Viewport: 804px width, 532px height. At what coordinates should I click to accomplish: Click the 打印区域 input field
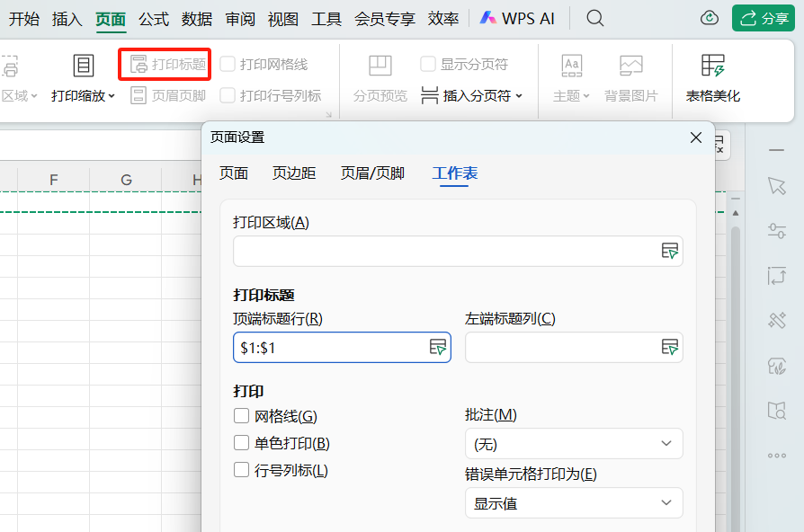(444, 252)
